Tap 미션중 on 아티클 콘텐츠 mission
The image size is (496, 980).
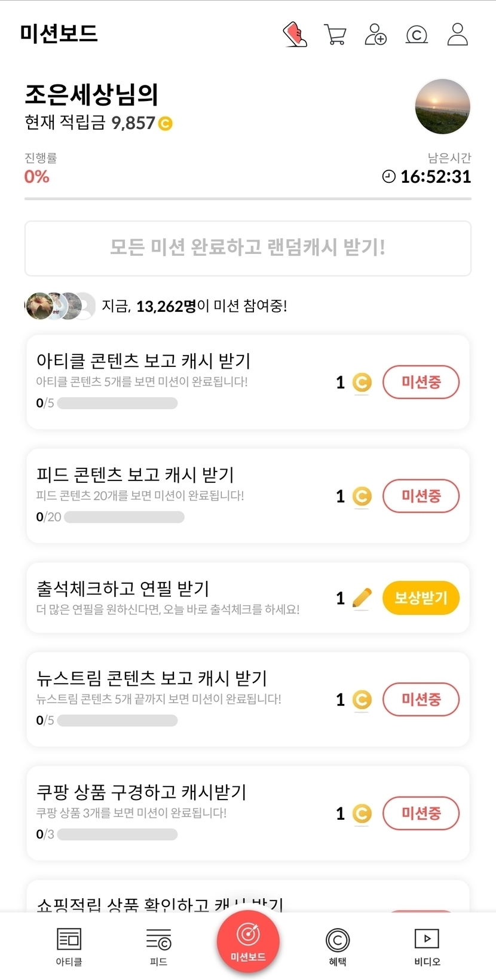pos(421,382)
